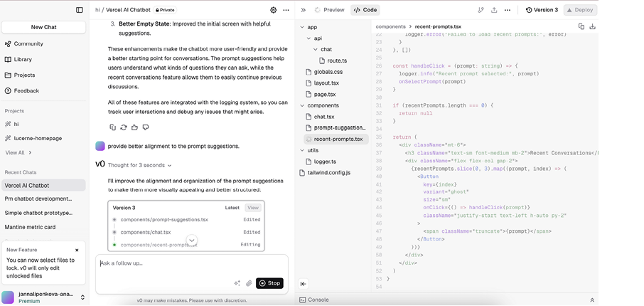The height and width of the screenshot is (306, 644).
Task: Click the Deploy button
Action: coord(580,10)
